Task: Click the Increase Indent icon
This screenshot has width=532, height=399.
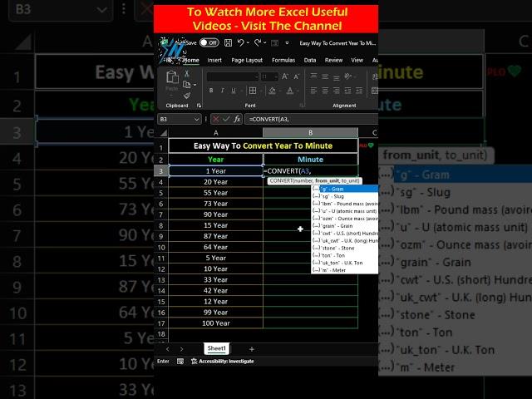Action: tap(359, 91)
